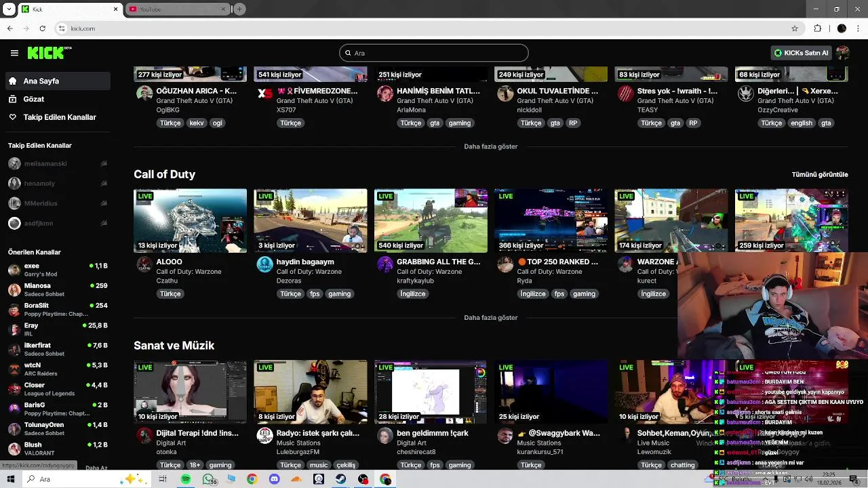Viewport: 868px width, 488px height.
Task: Click OĞUZHAN ARICA streamer avatar
Action: (x=144, y=94)
